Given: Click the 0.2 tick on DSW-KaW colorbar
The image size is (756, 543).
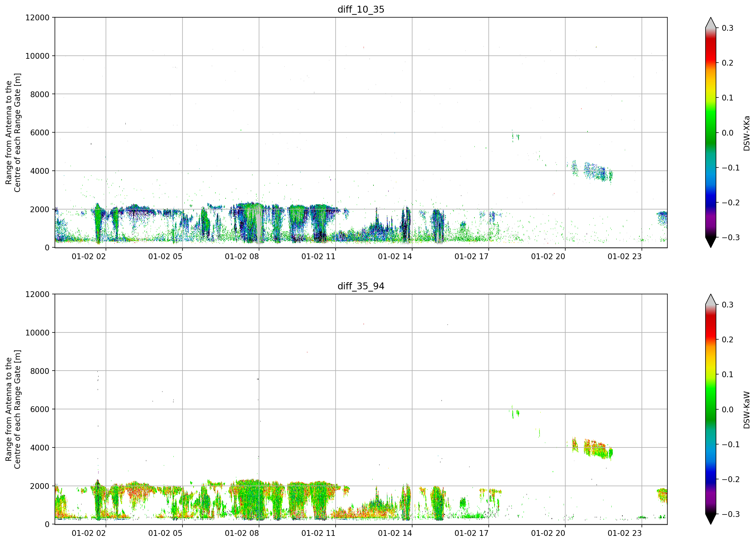Looking at the screenshot, I should click(x=728, y=340).
